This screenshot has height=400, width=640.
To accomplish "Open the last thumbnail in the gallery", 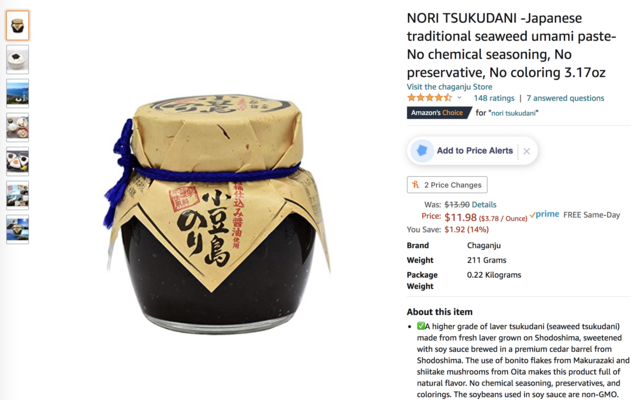I will point(18,229).
